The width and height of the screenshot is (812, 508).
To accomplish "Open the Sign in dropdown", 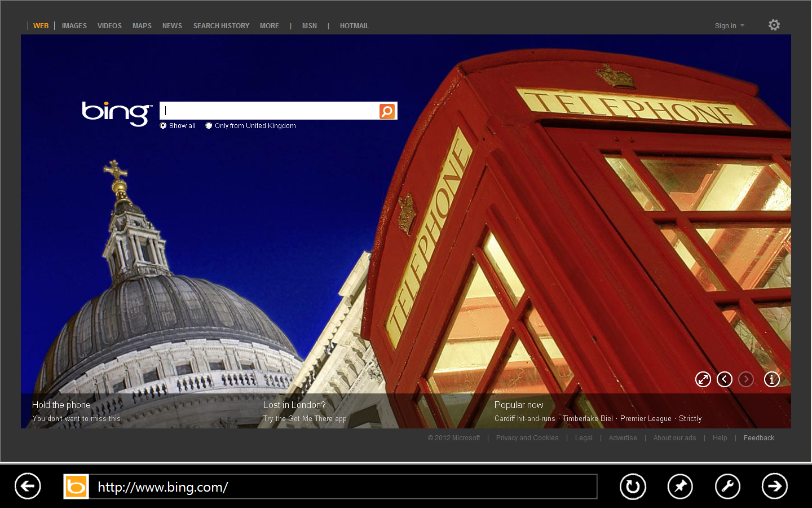I will [730, 26].
